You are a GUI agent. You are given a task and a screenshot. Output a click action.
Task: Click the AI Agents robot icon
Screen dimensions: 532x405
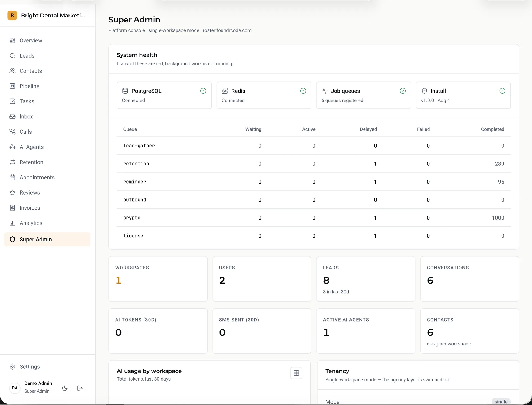(12, 147)
